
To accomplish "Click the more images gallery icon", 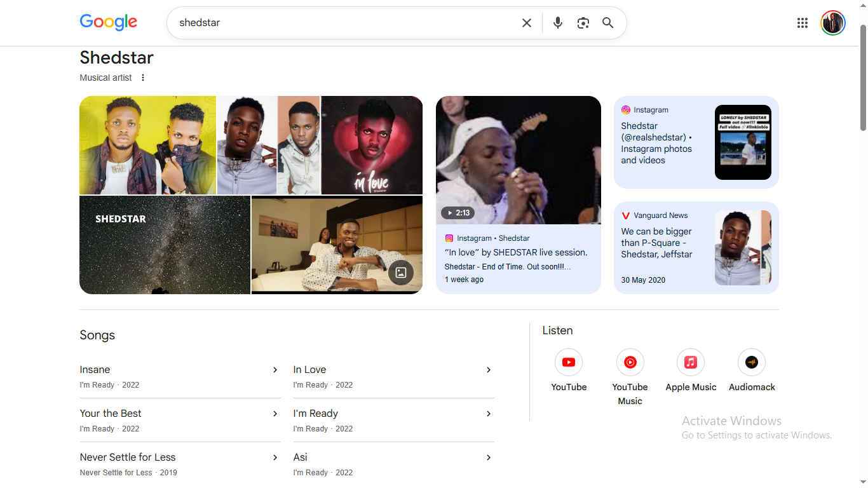I will coord(401,273).
